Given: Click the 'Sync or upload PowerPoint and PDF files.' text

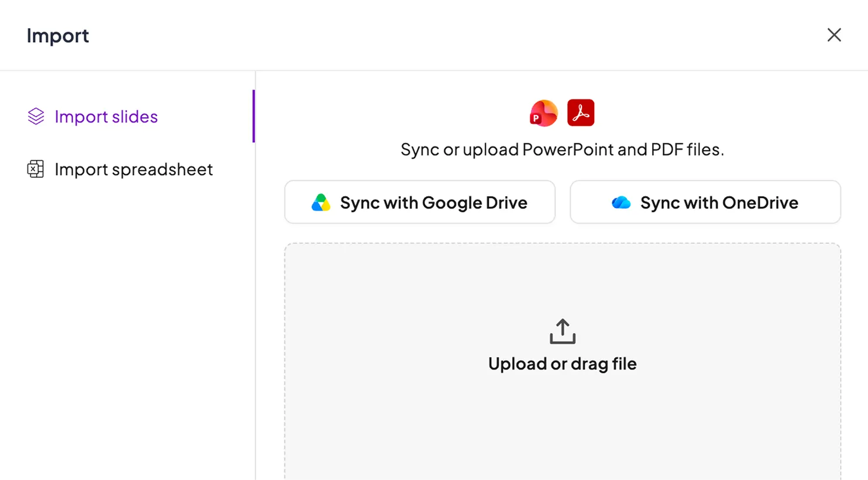Looking at the screenshot, I should 562,149.
